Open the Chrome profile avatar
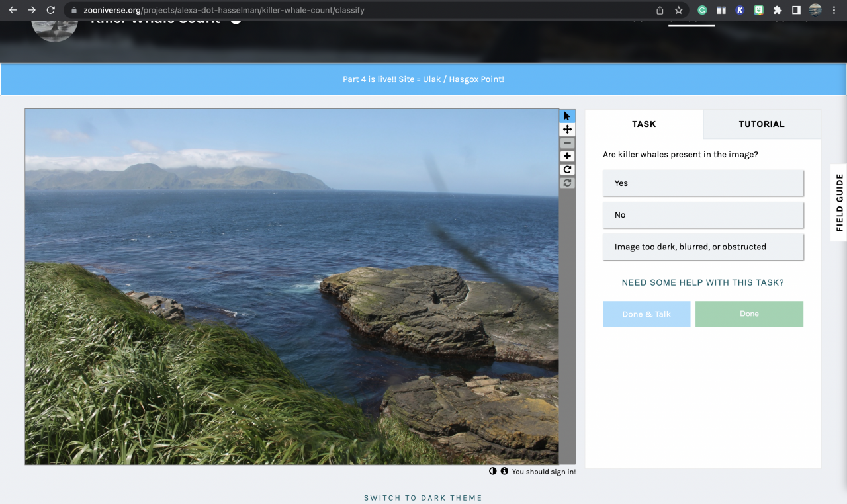The width and height of the screenshot is (847, 504). click(x=815, y=10)
